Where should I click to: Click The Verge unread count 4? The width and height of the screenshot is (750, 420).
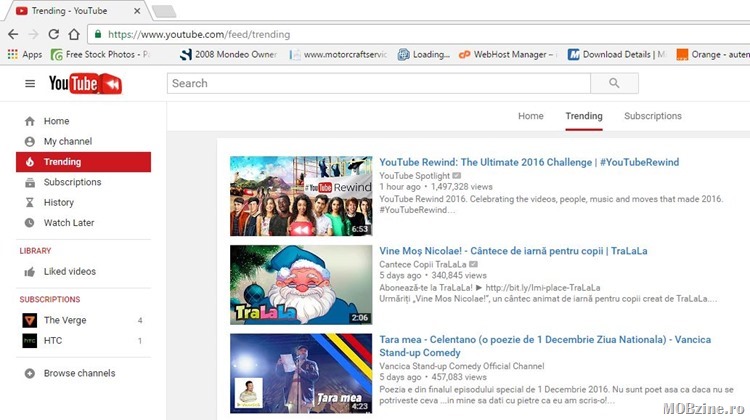pyautogui.click(x=140, y=321)
